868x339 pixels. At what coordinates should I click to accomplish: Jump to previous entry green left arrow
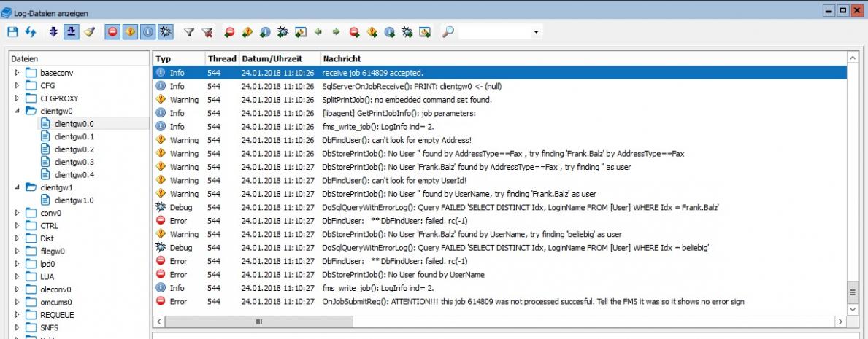[x=318, y=32]
